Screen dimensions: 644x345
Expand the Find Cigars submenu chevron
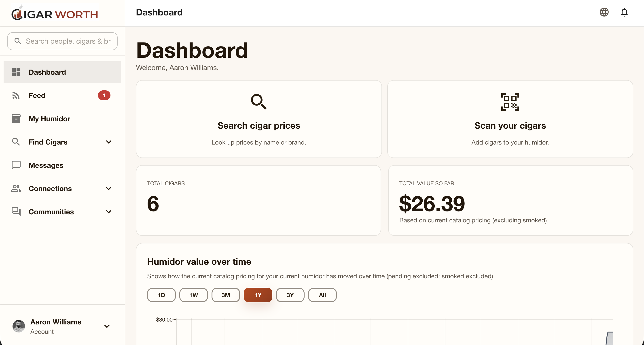tap(108, 142)
